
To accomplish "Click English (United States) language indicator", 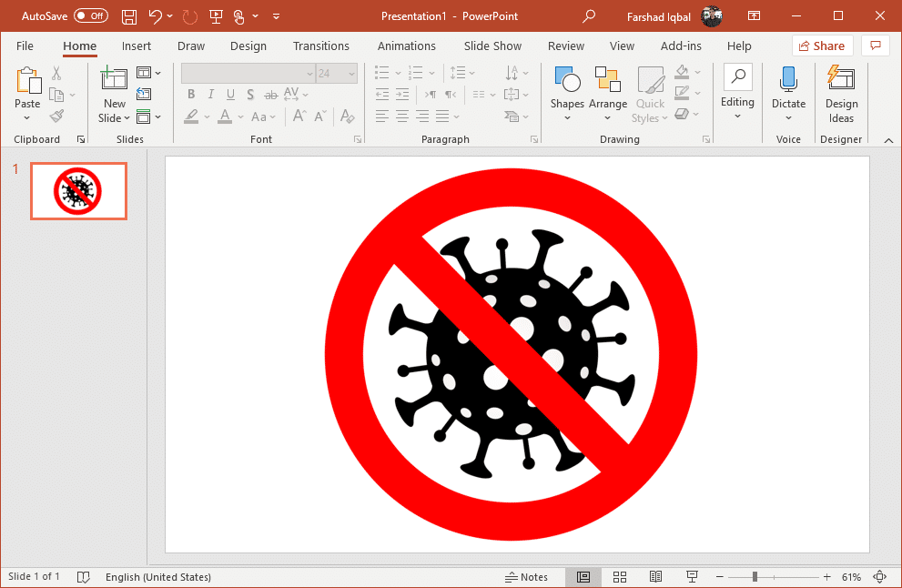I will pos(158,577).
